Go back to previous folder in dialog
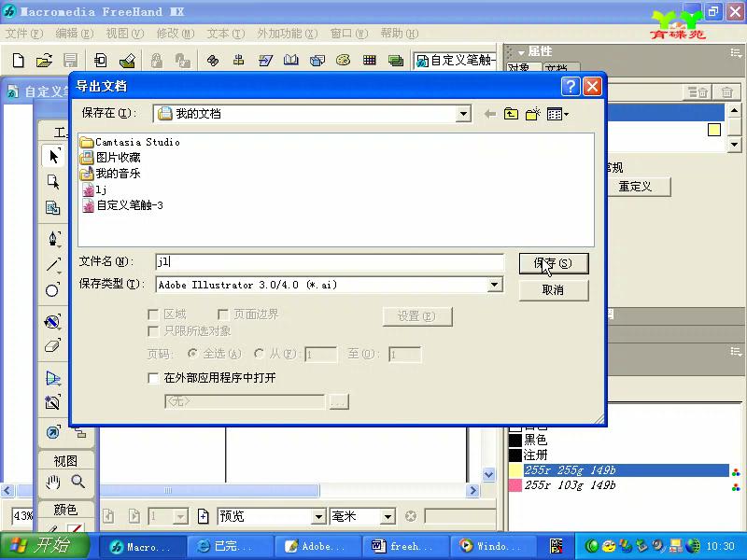 [489, 114]
